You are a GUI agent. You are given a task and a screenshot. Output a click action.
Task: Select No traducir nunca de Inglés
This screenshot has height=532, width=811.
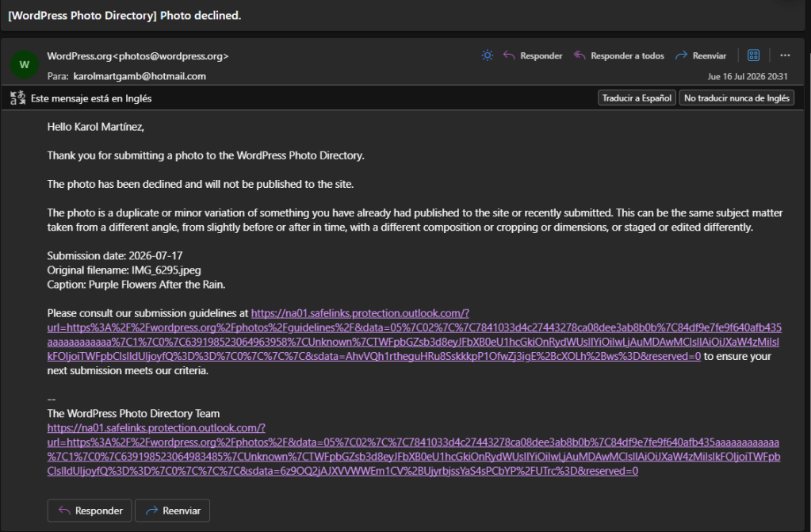tap(736, 98)
